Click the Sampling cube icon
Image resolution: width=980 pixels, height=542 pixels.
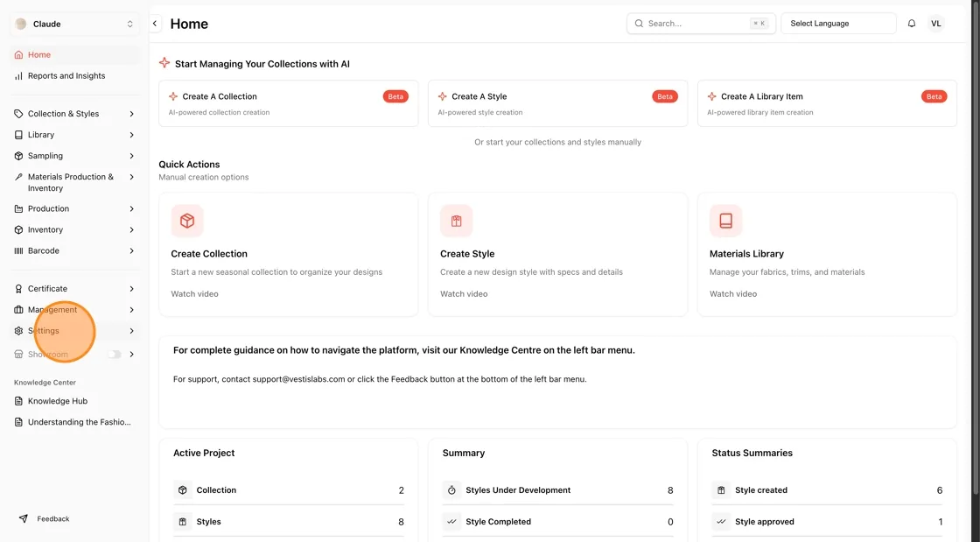[x=18, y=156]
